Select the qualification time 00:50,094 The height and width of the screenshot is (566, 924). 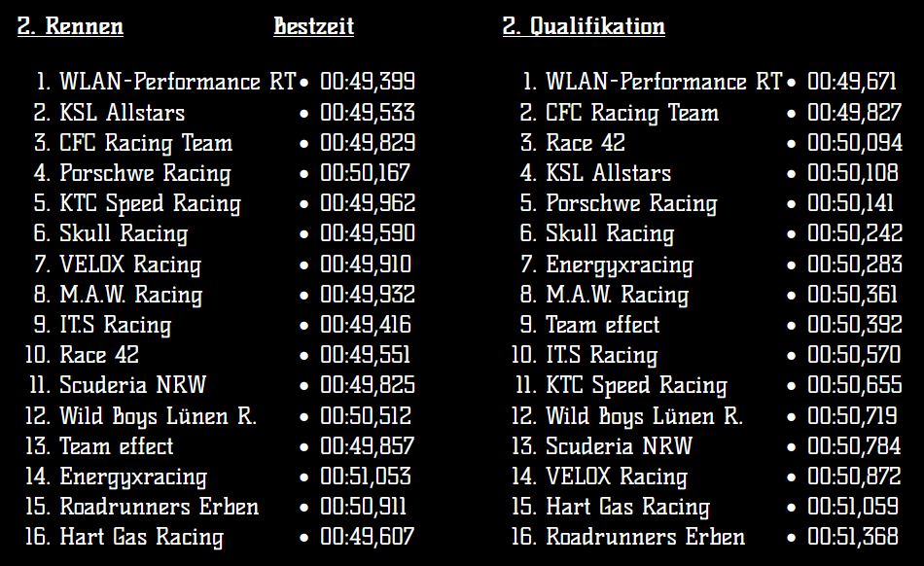tap(853, 143)
